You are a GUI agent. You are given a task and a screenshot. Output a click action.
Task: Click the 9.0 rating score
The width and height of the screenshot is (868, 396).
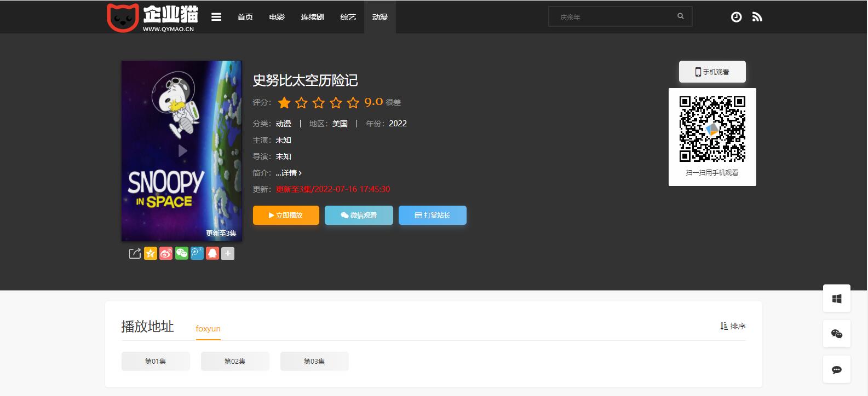[373, 102]
